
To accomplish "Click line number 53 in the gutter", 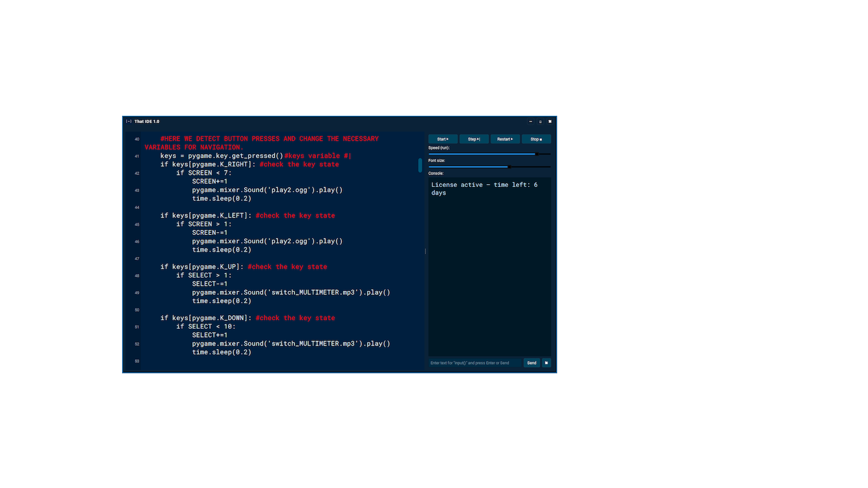I will coord(137,361).
